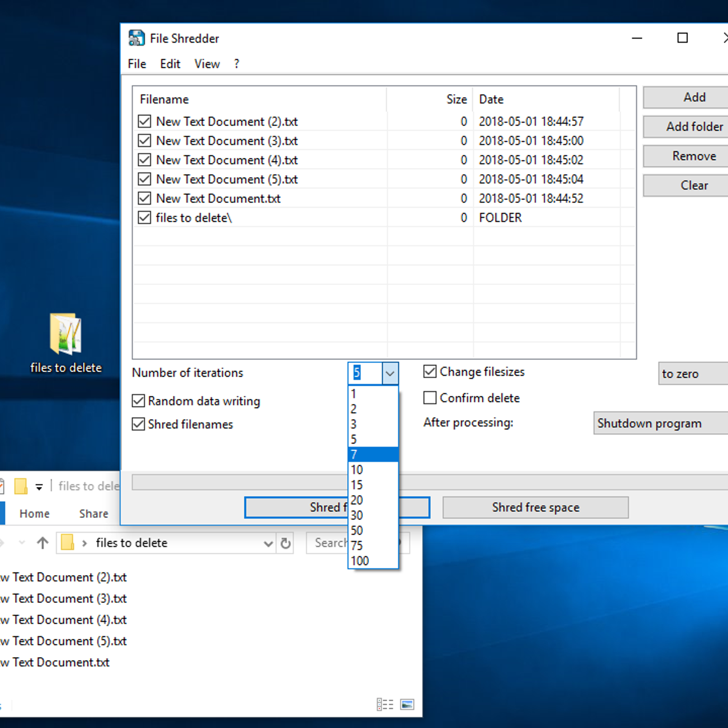
Task: Toggle the Change filesizes checkbox
Action: [x=430, y=372]
